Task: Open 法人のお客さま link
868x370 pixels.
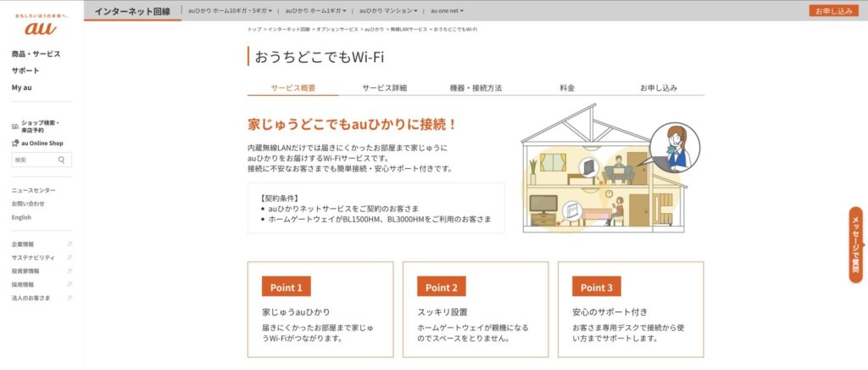Action: [31, 297]
